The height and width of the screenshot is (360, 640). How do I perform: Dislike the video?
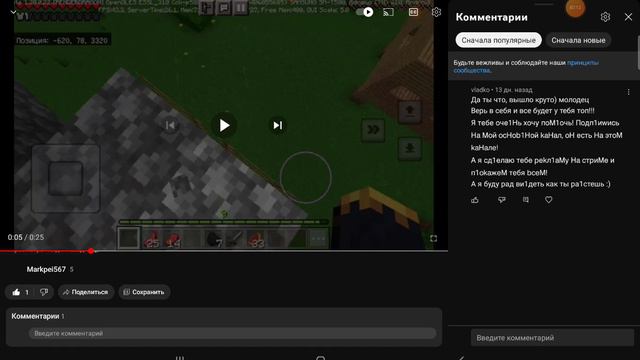(x=44, y=292)
